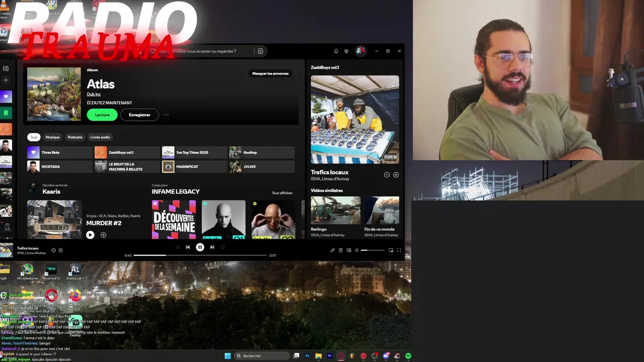Open LE BRUIT DE LA MACHINE À BILLETS tile
This screenshot has width=644, height=362.
coord(127,166)
